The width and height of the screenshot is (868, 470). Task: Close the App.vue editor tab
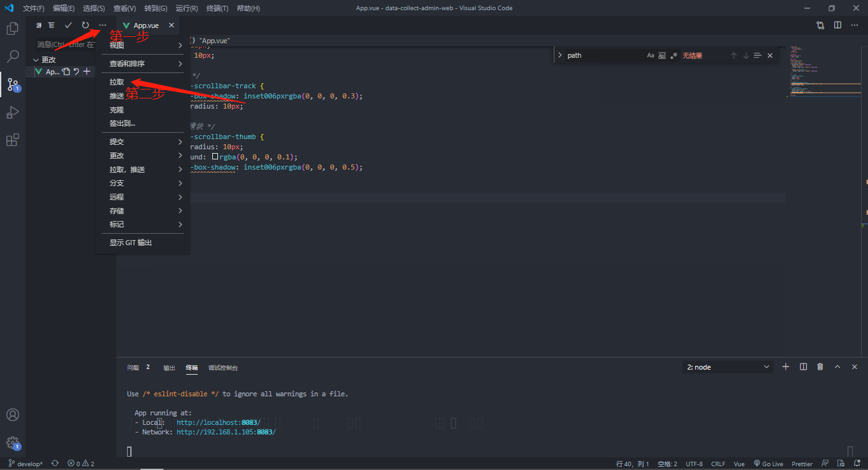point(172,25)
